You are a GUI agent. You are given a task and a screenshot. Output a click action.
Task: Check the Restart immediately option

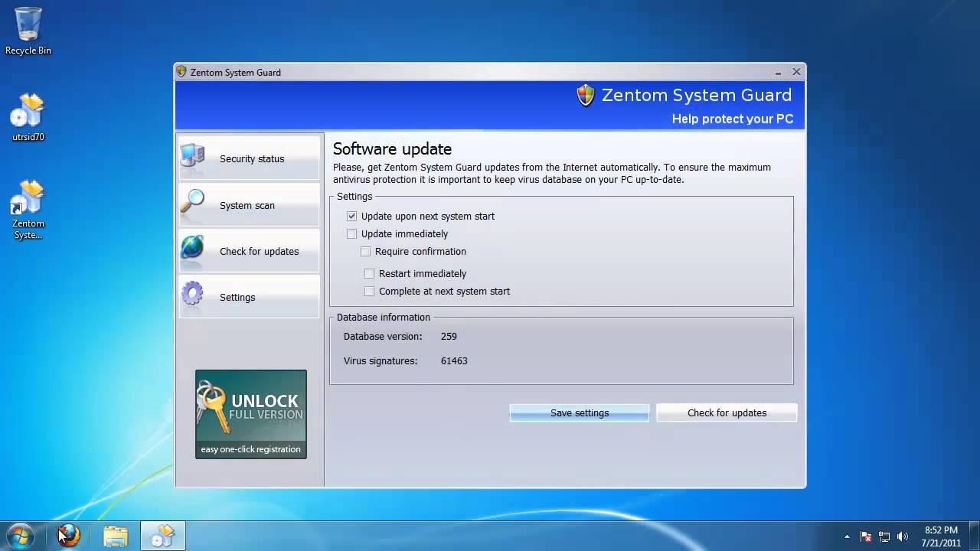pos(370,274)
